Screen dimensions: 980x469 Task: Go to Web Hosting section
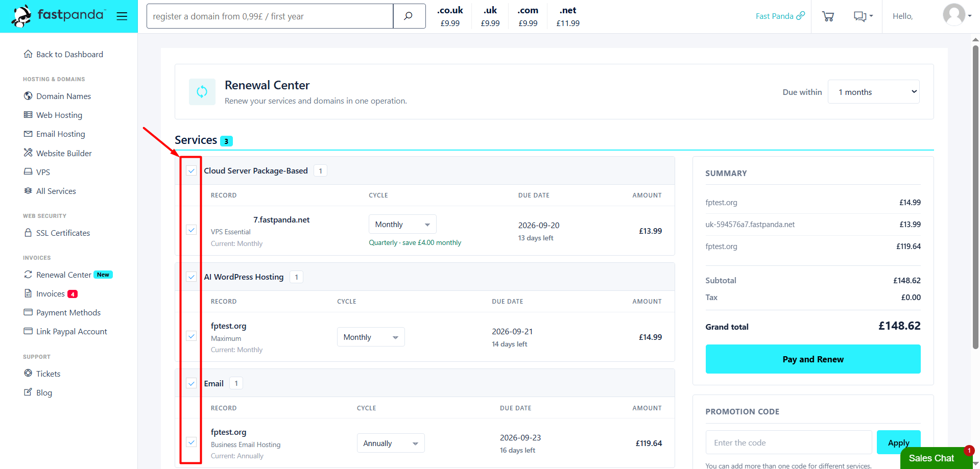[x=59, y=115]
